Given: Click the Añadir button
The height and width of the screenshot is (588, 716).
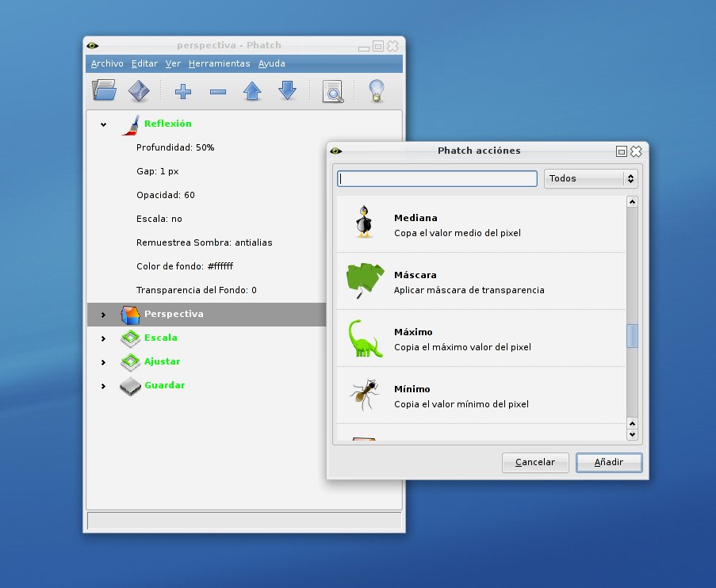Looking at the screenshot, I should click(609, 463).
